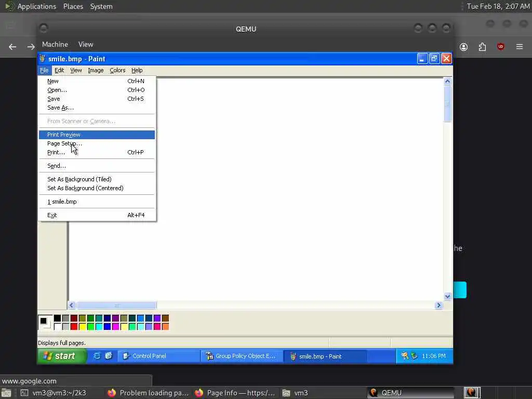Open Paint's Help menu
This screenshot has width=532, height=399.
coord(137,70)
